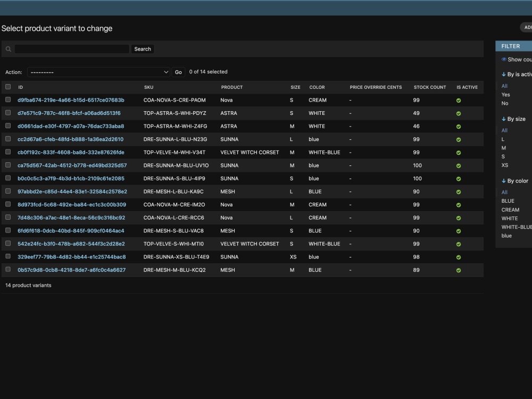Screen dimensions: 532x399
Task: Sort by the IS ACTIVE header
Action: point(467,87)
